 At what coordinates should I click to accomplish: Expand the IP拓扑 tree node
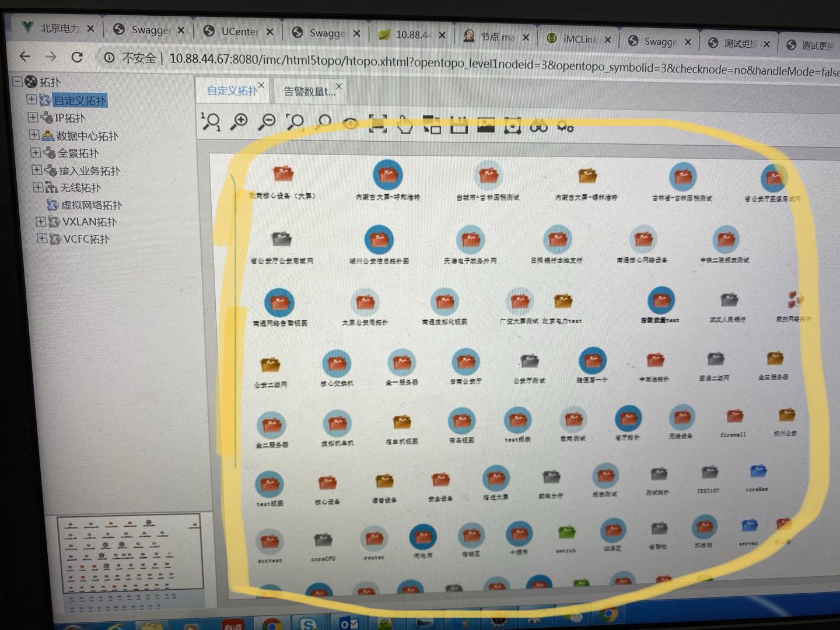(x=33, y=117)
